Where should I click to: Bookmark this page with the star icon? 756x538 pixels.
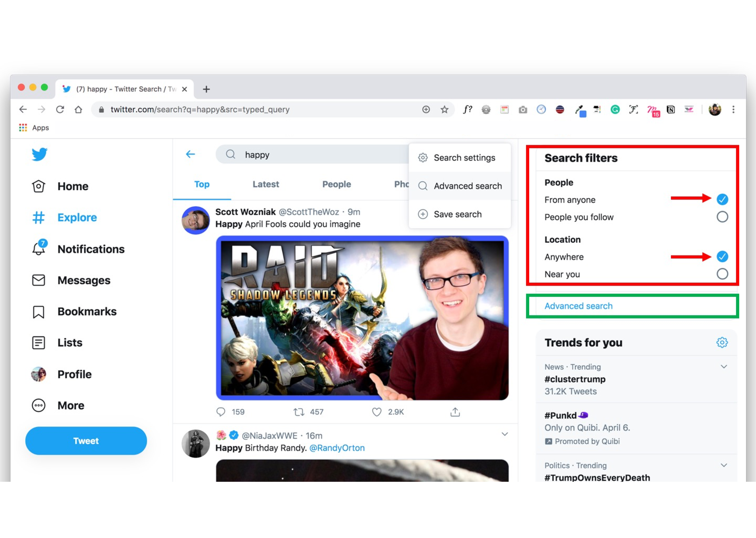pos(445,109)
